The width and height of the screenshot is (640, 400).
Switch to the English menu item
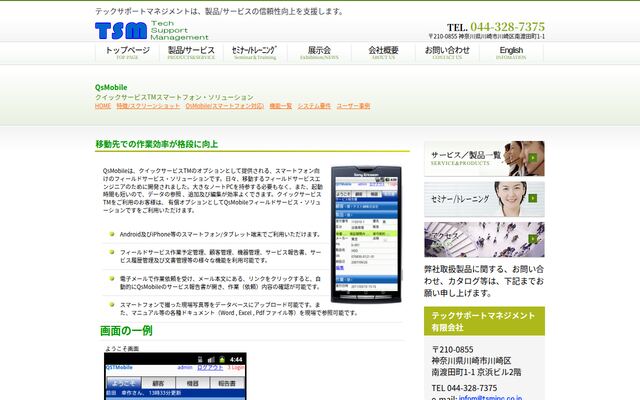(511, 53)
